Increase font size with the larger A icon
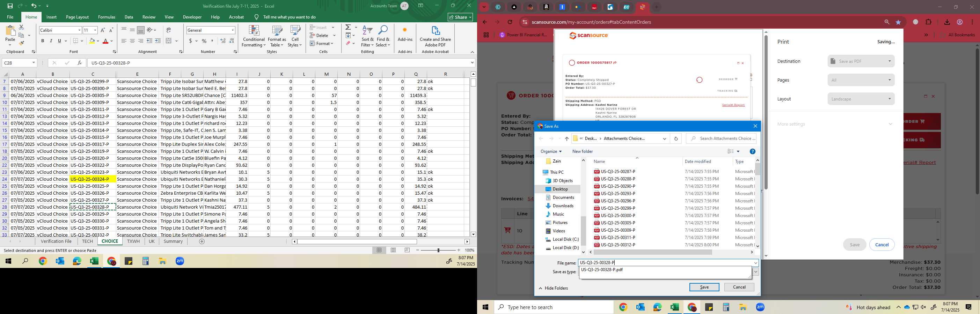Screen dimensions: 980x314 102,30
